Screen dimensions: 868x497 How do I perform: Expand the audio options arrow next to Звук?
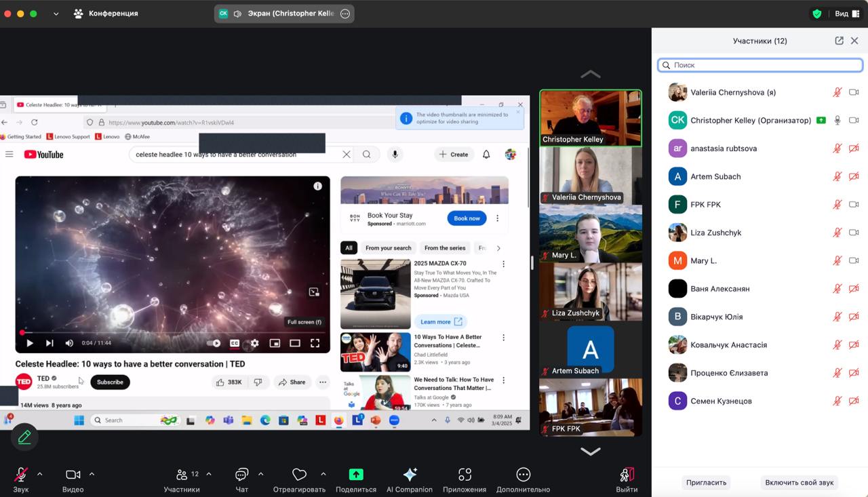pyautogui.click(x=39, y=474)
